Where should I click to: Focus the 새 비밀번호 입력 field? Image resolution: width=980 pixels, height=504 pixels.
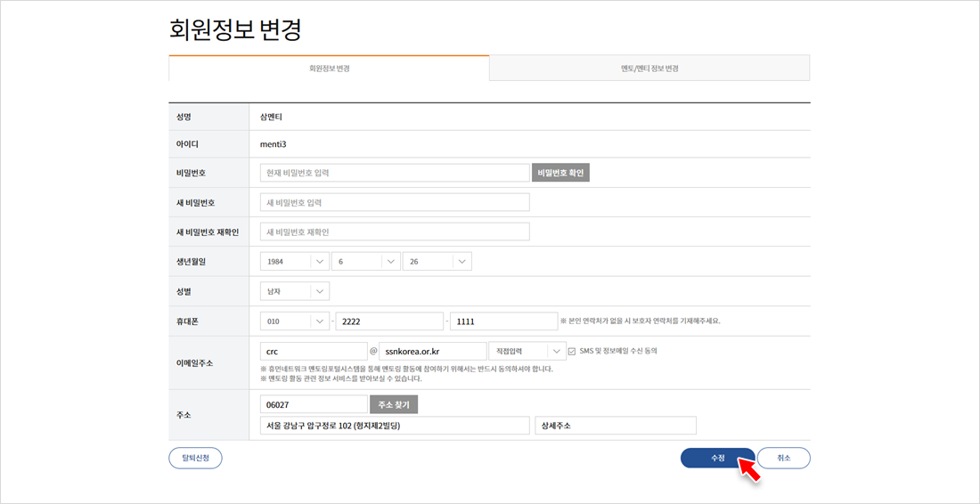[x=395, y=202]
